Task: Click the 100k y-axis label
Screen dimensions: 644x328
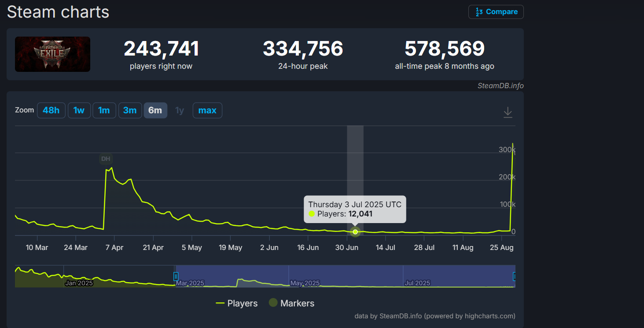Action: (x=507, y=204)
